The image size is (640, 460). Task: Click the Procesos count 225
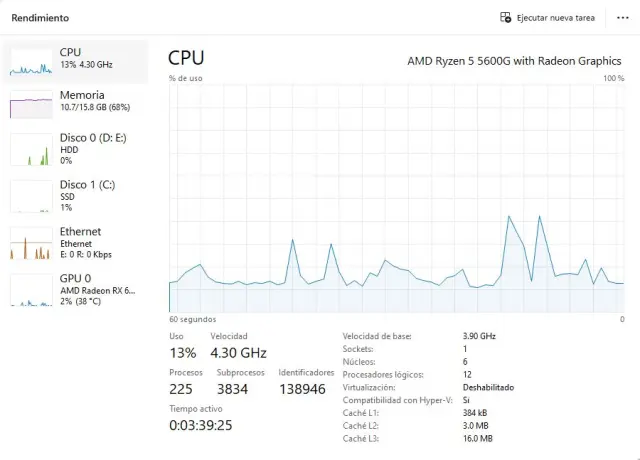[181, 389]
